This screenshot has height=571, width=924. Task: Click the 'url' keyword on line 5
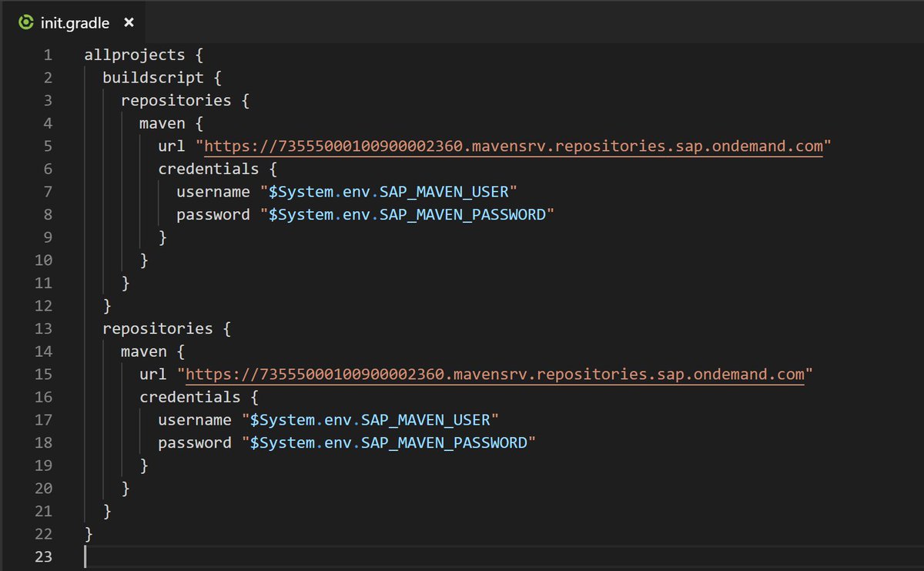tap(172, 146)
